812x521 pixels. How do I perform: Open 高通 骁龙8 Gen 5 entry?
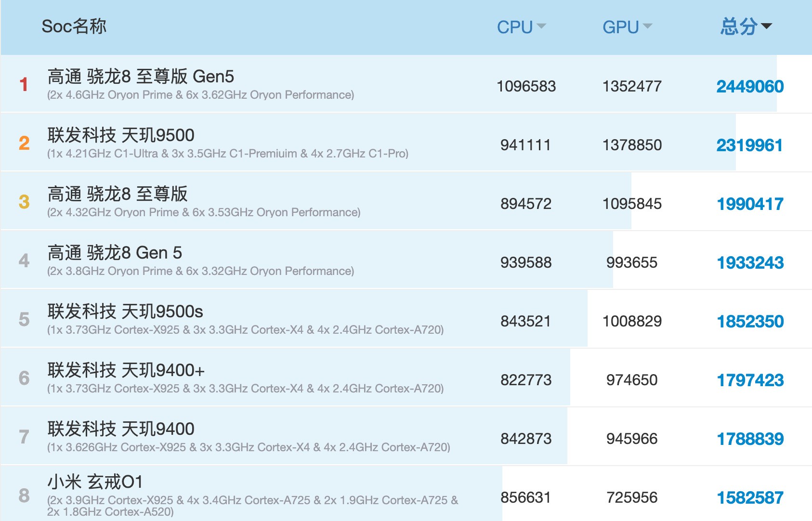pos(115,253)
